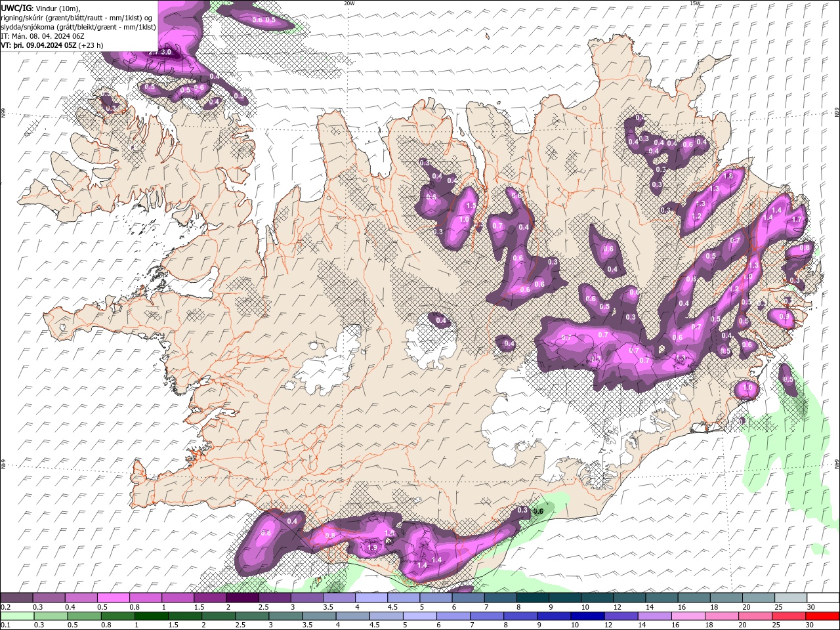This screenshot has height=630, width=840.
Task: Select upper legend dark purple swatch 2–2.5
Action: (242, 598)
